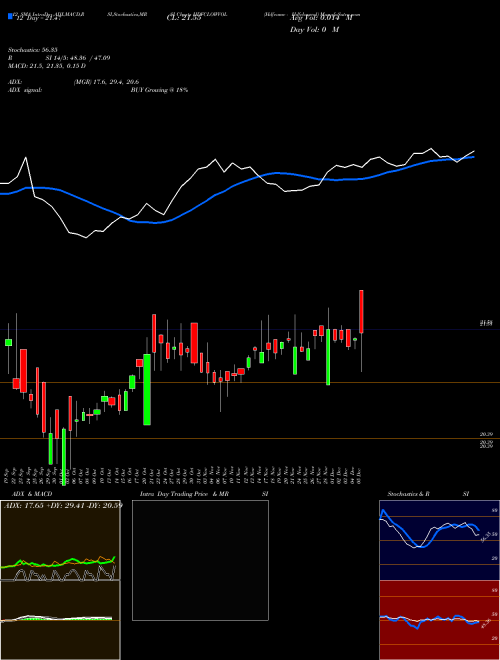This screenshot has height=660, width=500.
Task: Click the 'Avg Vol: 0.014 M' label
Action: point(321,18)
